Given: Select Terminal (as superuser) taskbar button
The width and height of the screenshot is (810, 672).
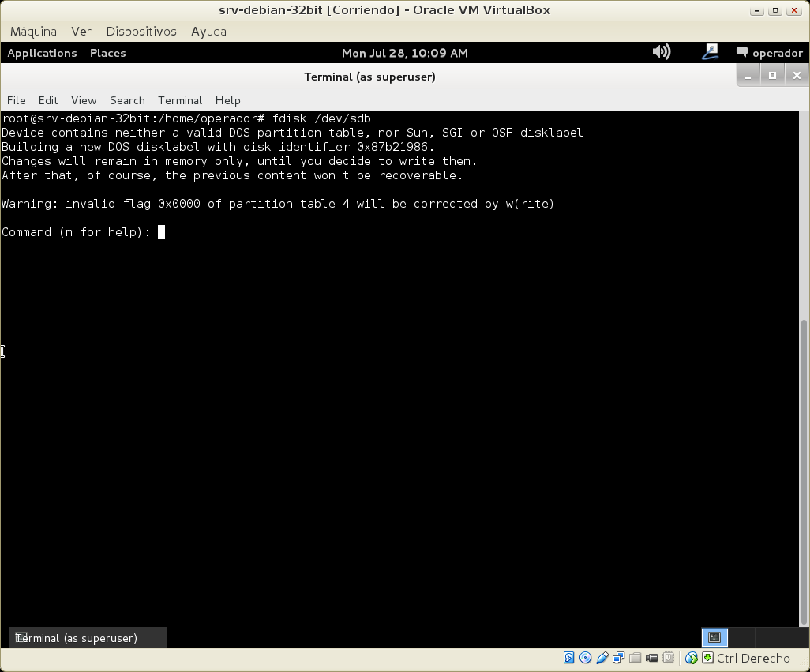Looking at the screenshot, I should (88, 638).
